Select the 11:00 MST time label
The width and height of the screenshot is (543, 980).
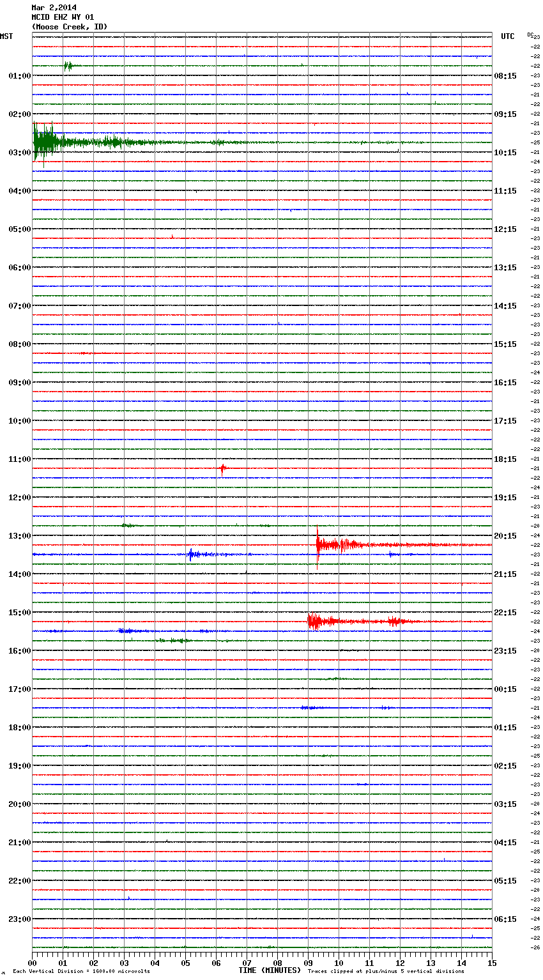(x=19, y=459)
